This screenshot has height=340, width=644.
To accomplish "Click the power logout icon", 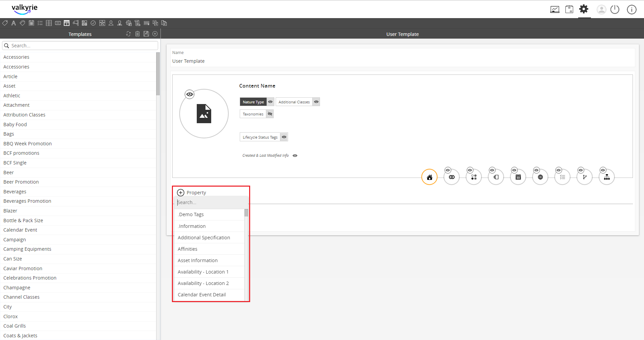I will (615, 9).
